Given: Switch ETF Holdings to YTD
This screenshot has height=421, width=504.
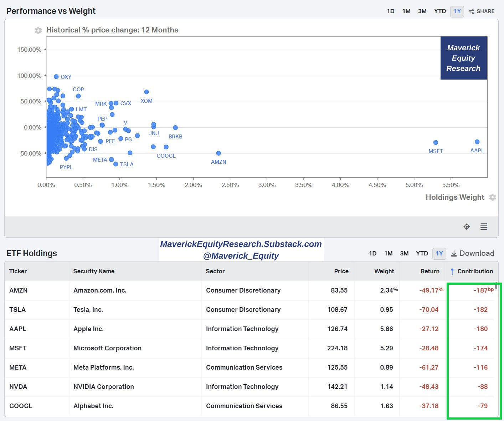Looking at the screenshot, I should [x=422, y=253].
